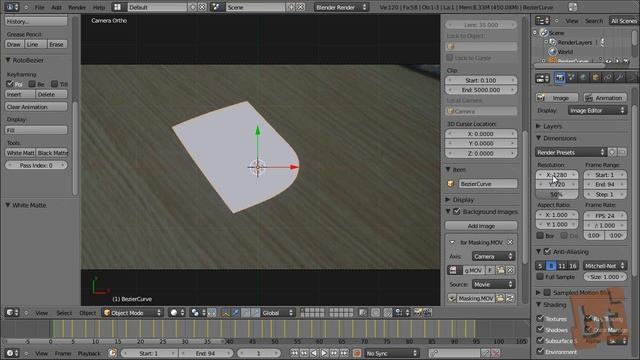Toggle the 3D manipulator widget

(x=225, y=313)
